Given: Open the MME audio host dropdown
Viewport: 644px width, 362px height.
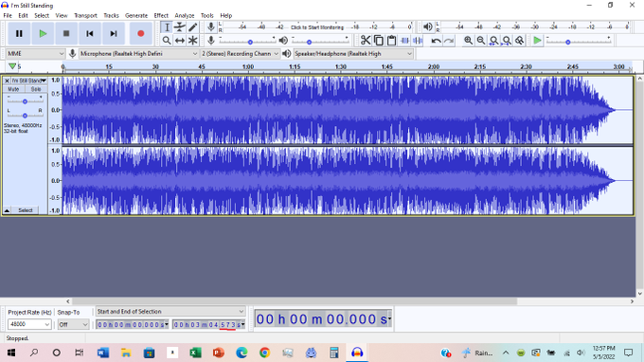Looking at the screenshot, I should (x=35, y=54).
